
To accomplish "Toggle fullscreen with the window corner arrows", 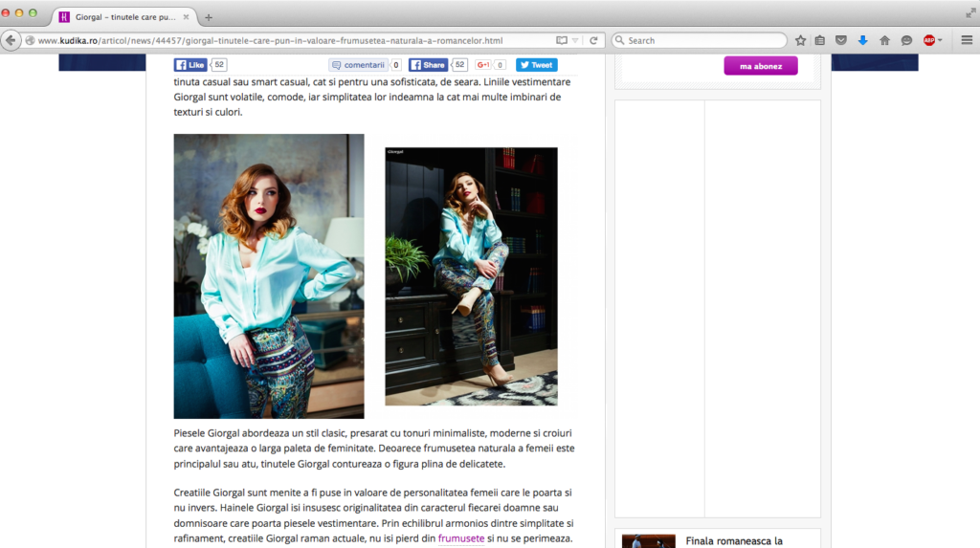I will point(970,12).
